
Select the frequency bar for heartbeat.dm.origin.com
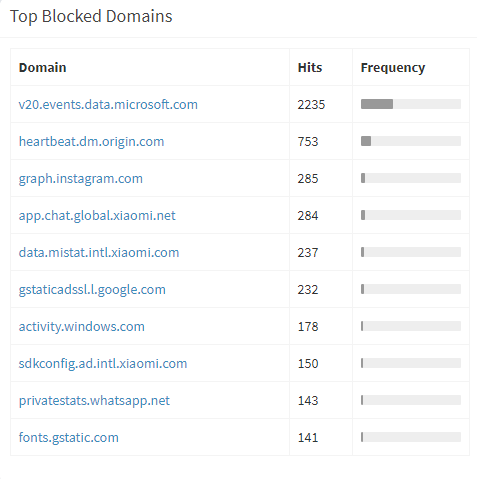pos(411,141)
